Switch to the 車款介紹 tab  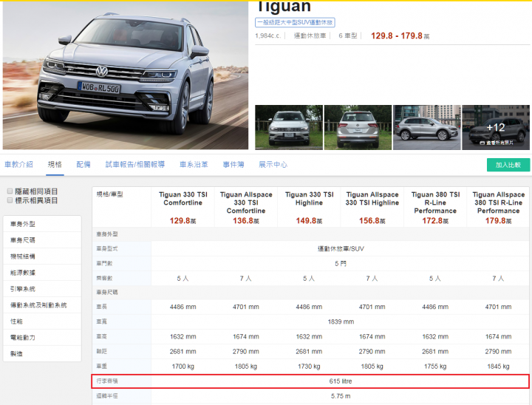pos(18,165)
